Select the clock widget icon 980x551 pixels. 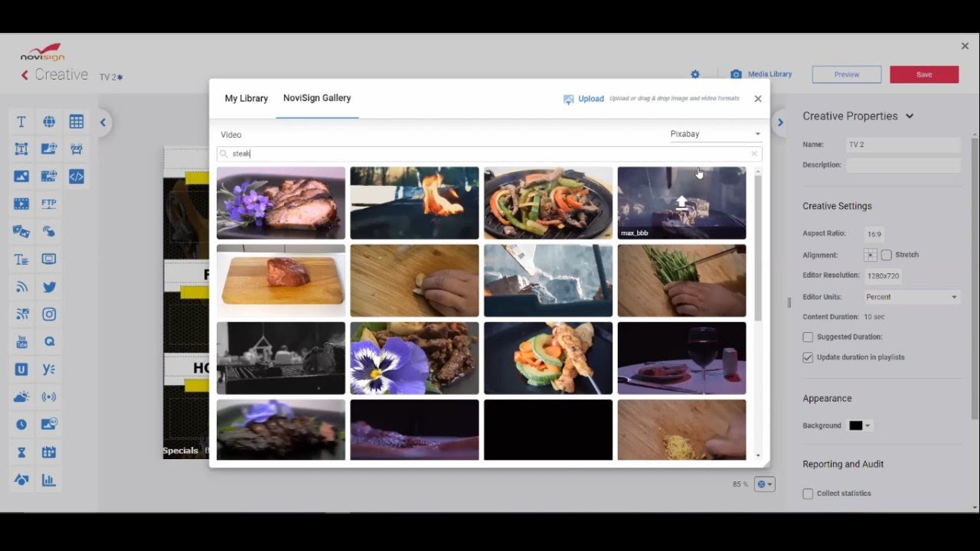click(x=21, y=424)
